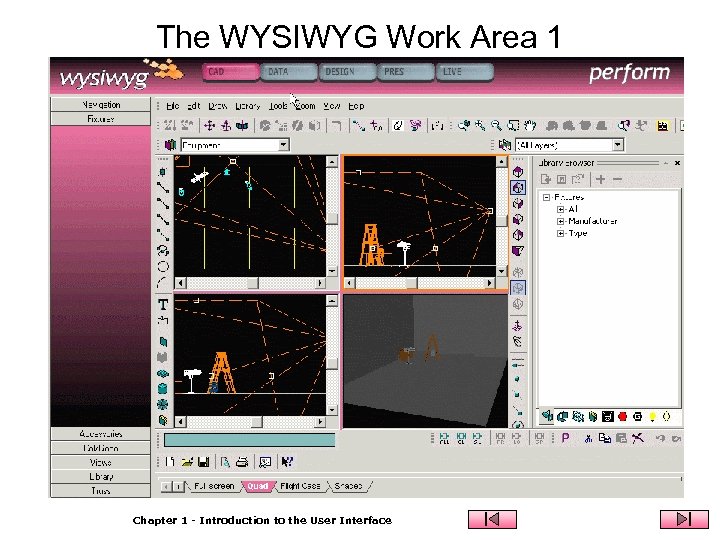The width and height of the screenshot is (720, 540).
Task: Switch to the CAD mode tab
Action: tap(230, 72)
